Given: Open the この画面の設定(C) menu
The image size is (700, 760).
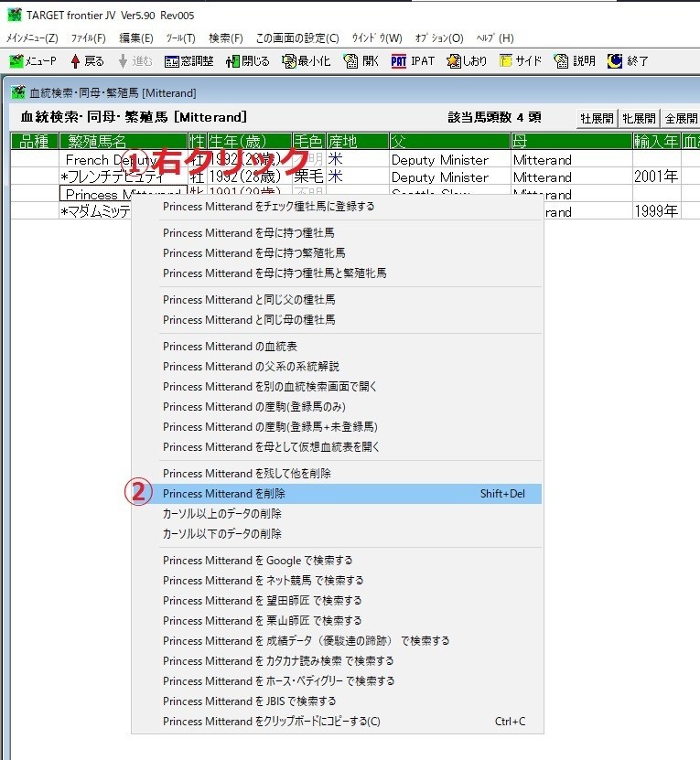Looking at the screenshot, I should point(296,38).
